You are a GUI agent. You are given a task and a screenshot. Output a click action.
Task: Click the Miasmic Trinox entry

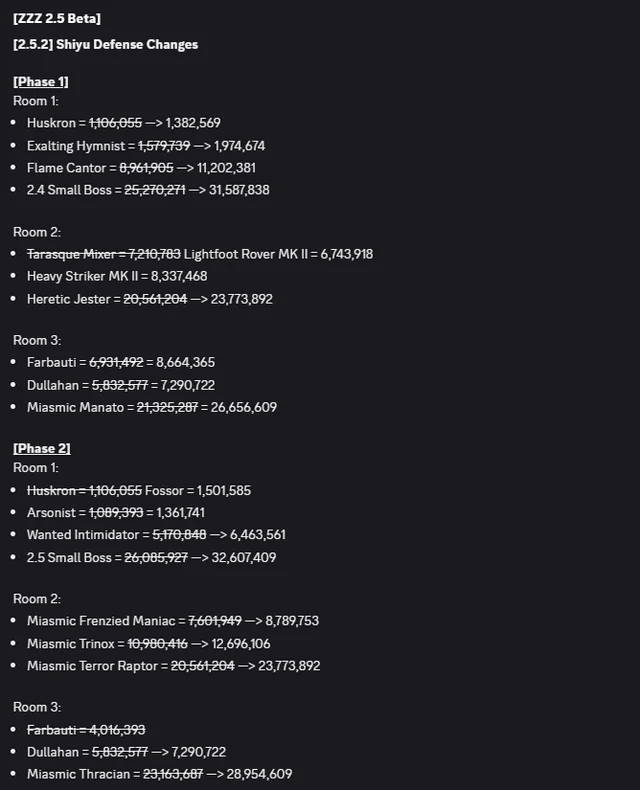148,643
